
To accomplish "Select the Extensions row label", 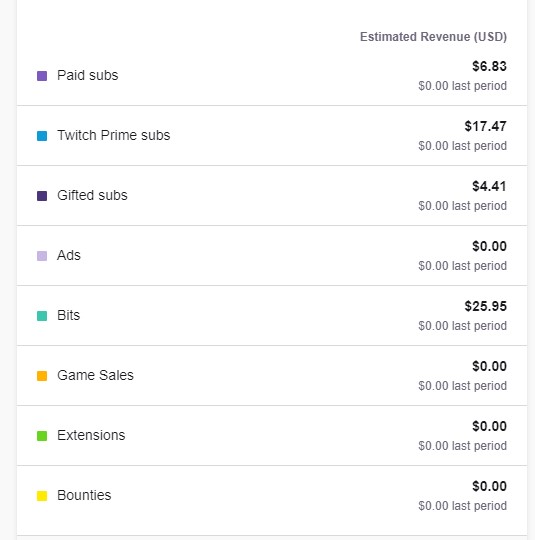I will click(91, 435).
